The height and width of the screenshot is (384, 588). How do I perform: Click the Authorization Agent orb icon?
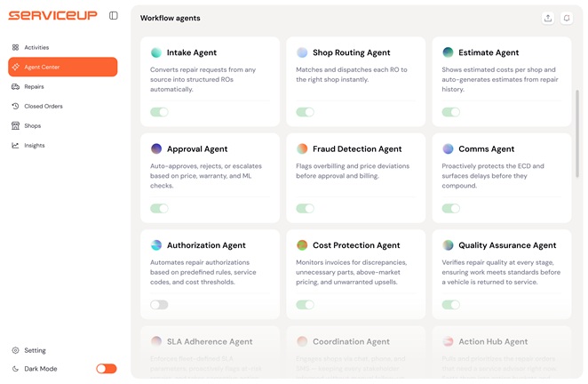click(x=156, y=245)
